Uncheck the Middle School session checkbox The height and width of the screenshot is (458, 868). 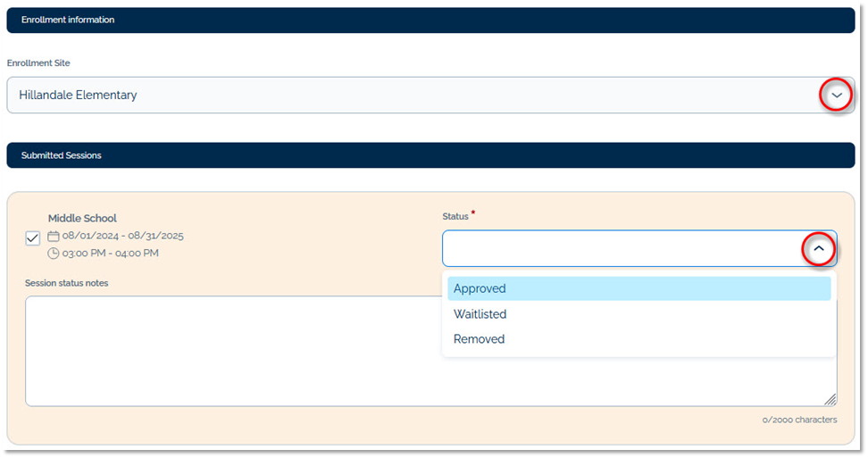[33, 238]
